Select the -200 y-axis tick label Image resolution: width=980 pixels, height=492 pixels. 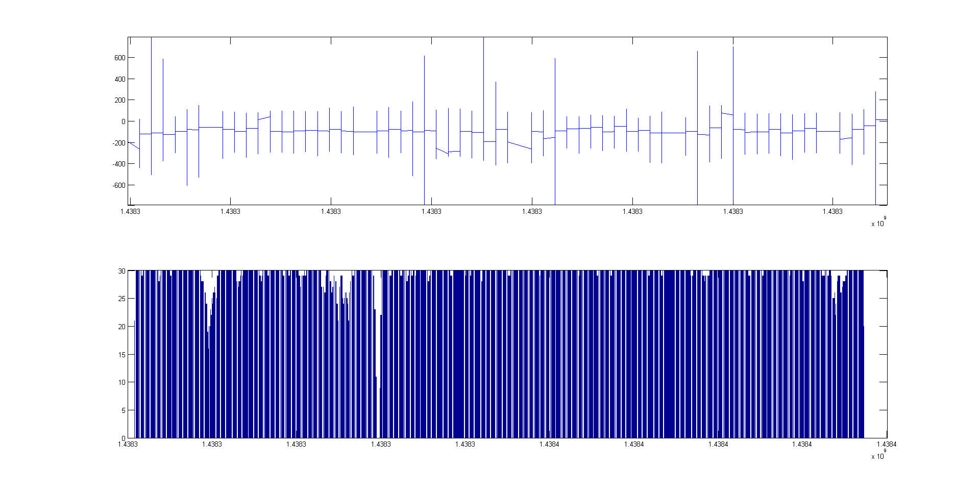[119, 143]
